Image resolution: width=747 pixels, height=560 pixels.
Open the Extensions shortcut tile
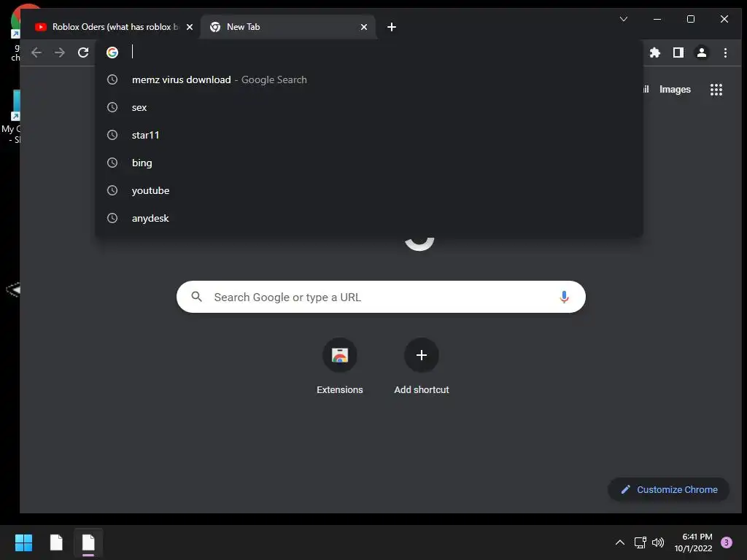(340, 355)
